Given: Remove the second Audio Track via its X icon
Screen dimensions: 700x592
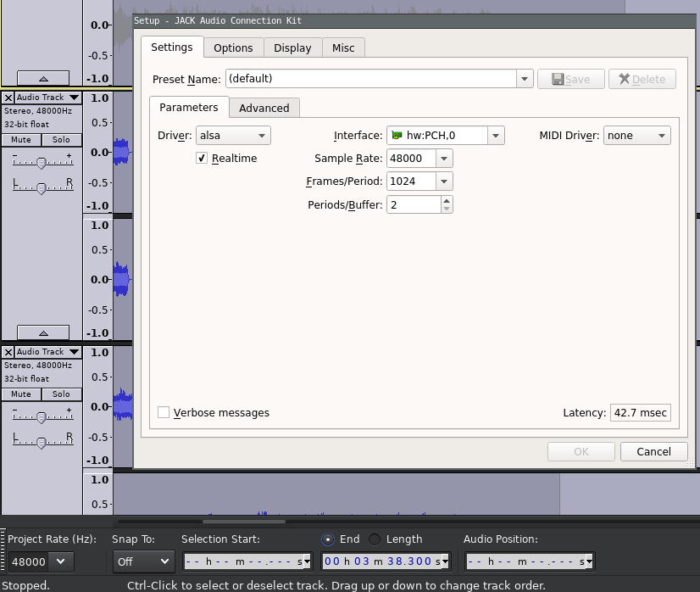Looking at the screenshot, I should [8, 351].
